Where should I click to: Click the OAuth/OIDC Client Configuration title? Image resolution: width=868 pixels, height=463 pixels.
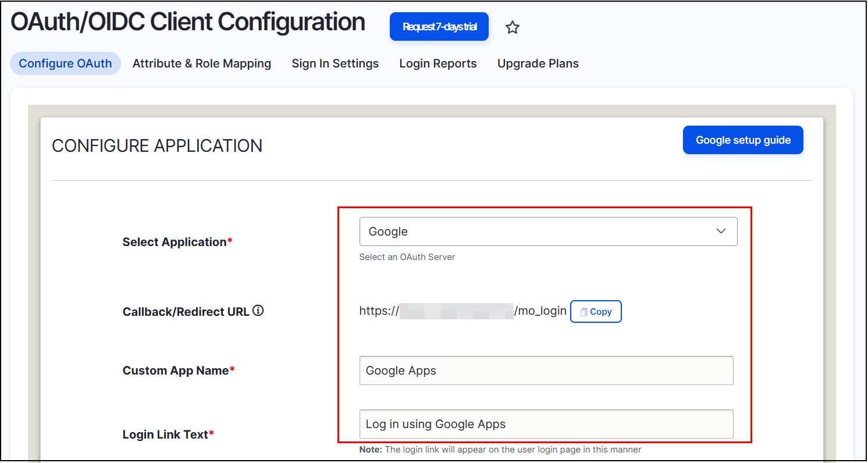coord(188,22)
